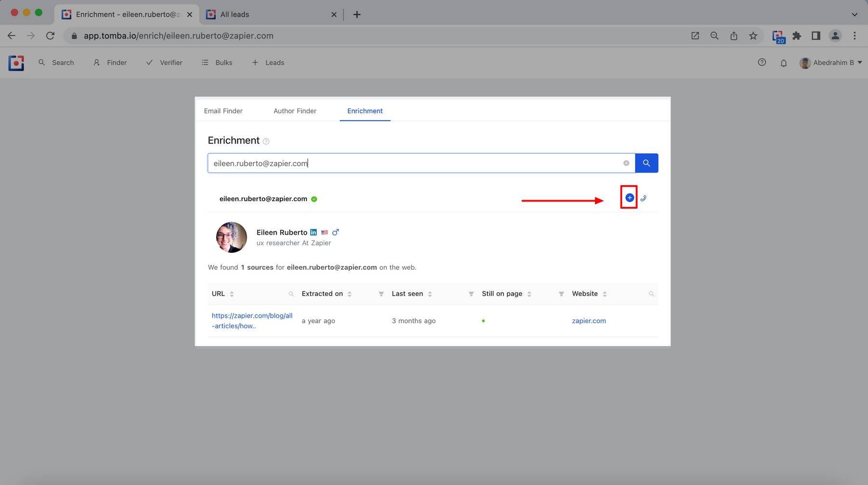
Task: Filter the Extracted on column
Action: point(381,294)
